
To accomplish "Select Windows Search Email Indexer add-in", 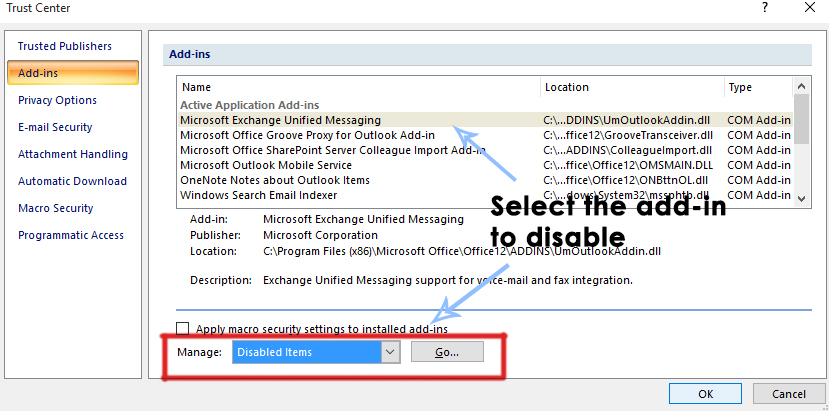I will pos(485,195).
